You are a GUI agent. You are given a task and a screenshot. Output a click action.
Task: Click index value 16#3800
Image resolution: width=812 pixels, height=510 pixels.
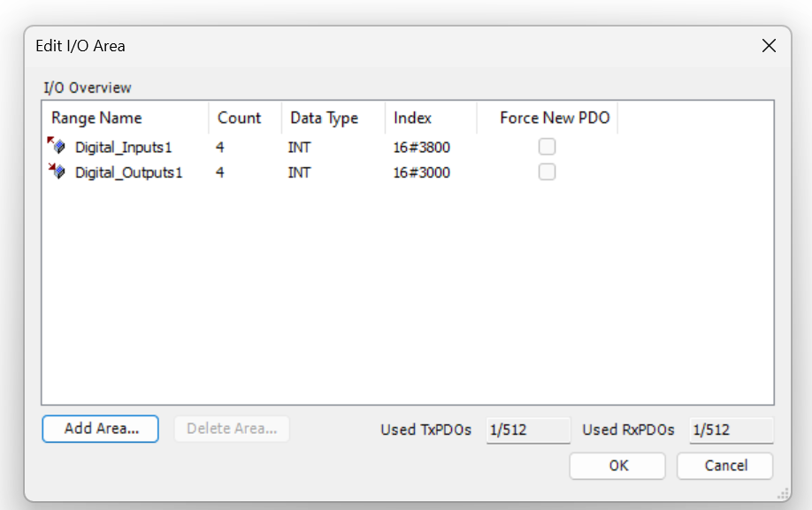(x=422, y=148)
